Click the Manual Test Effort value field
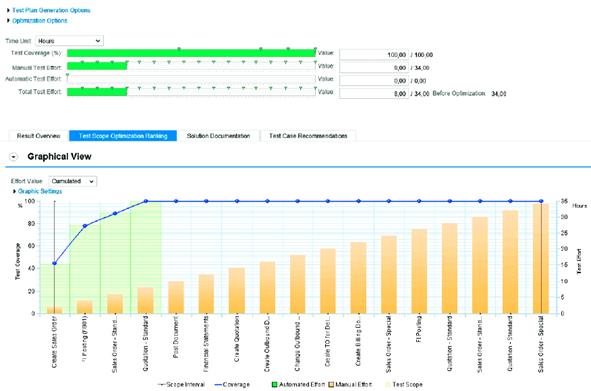 pyautogui.click(x=374, y=68)
